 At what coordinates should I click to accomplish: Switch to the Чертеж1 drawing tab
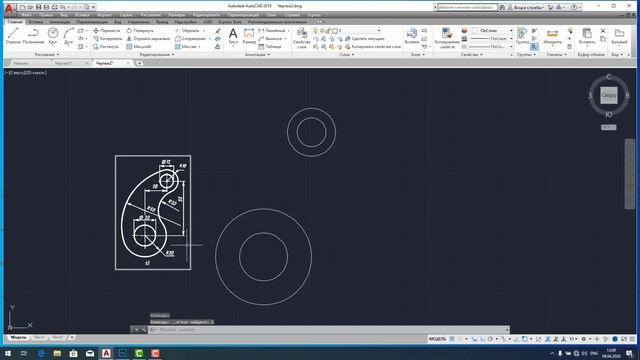pyautogui.click(x=64, y=63)
